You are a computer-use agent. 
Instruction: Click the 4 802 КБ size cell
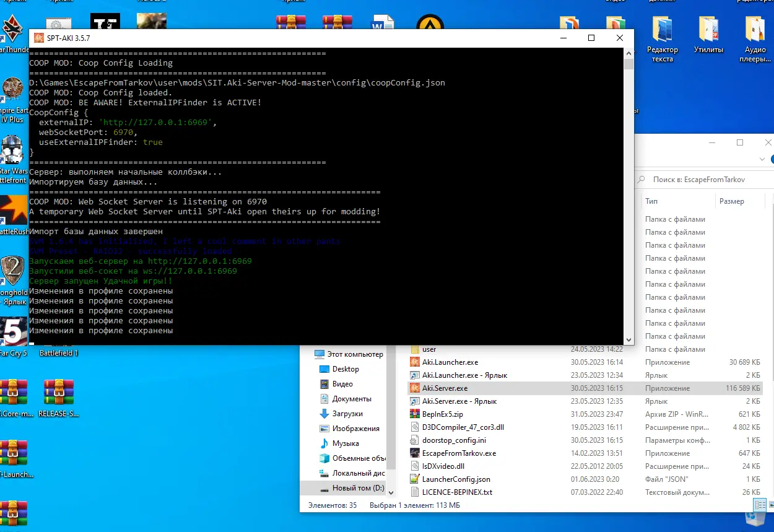tap(746, 427)
